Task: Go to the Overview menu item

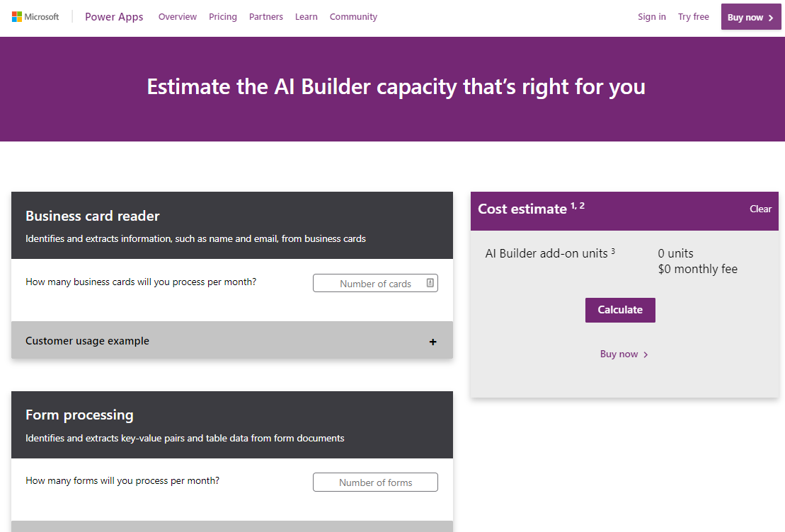Action: (178, 17)
